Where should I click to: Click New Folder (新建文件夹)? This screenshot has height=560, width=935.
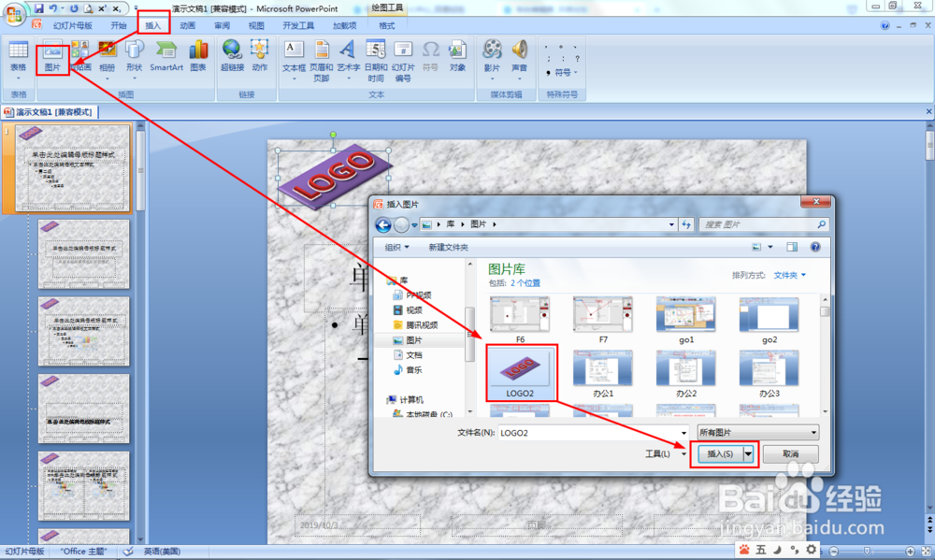point(449,247)
